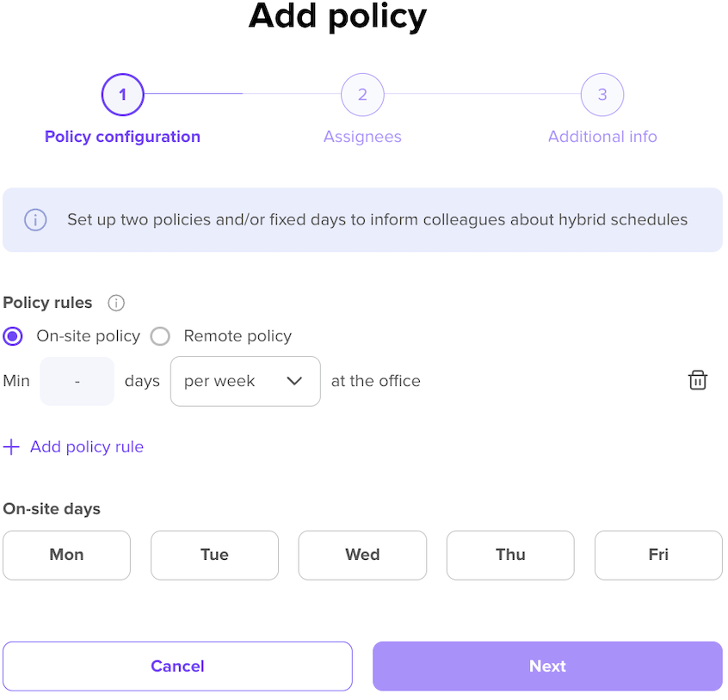The width and height of the screenshot is (728, 700).
Task: Focus the minimum days input field
Action: [x=77, y=381]
